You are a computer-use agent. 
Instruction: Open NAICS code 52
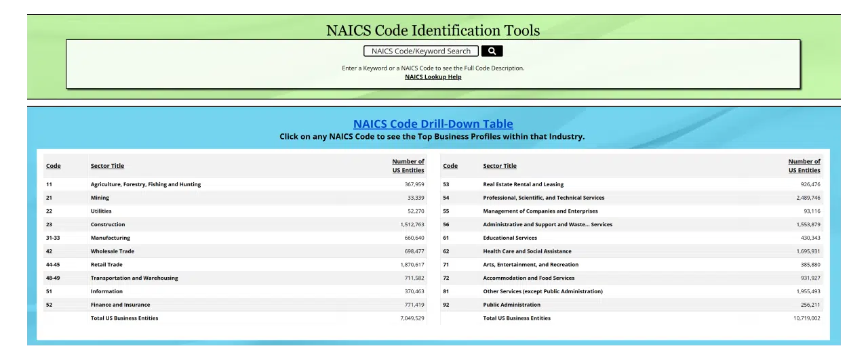click(50, 305)
